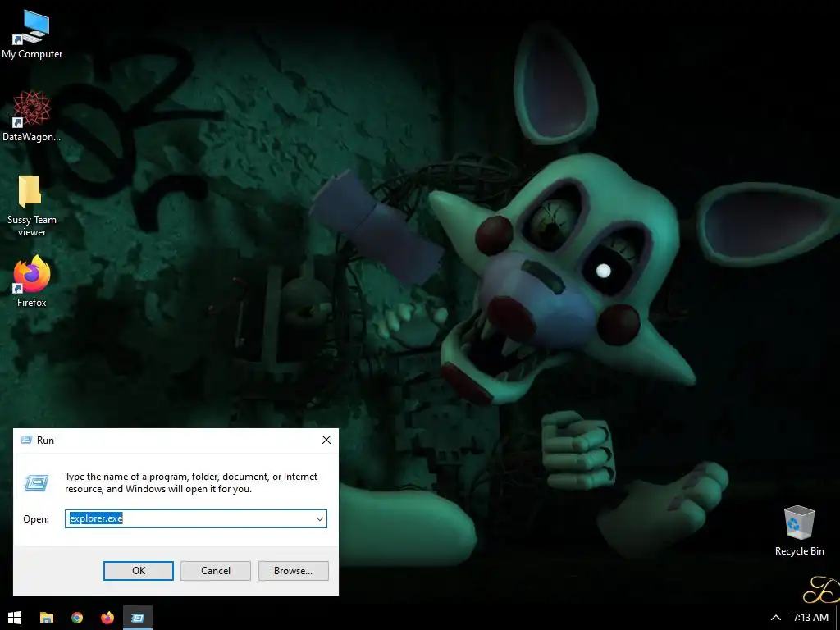Open the My Computer desktop shortcut
The width and height of the screenshot is (840, 630).
tap(32, 34)
